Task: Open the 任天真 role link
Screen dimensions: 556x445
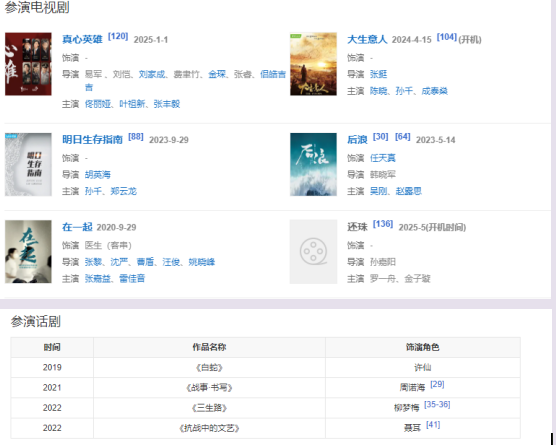Action: coord(383,158)
